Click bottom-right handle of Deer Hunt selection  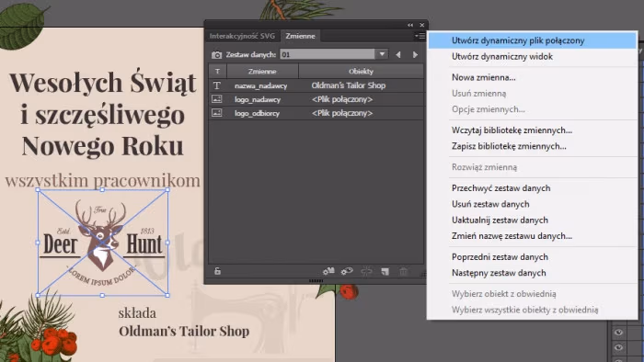167,295
